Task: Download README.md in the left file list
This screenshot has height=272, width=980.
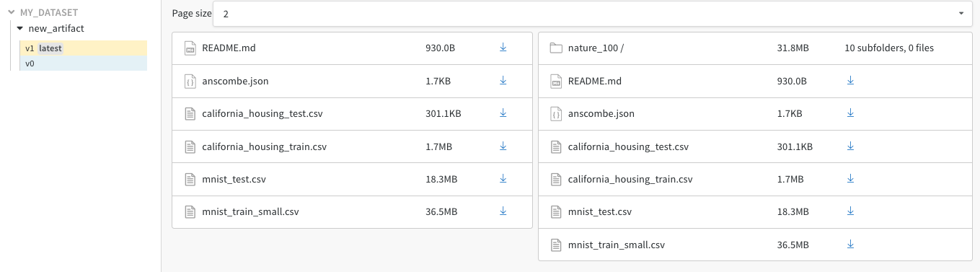Action: [503, 48]
